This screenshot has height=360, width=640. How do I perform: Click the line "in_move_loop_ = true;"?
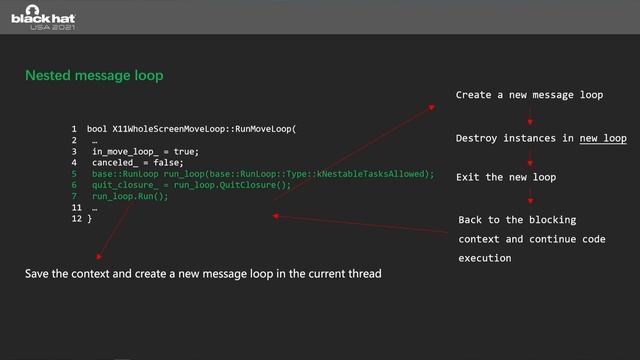tap(145, 151)
